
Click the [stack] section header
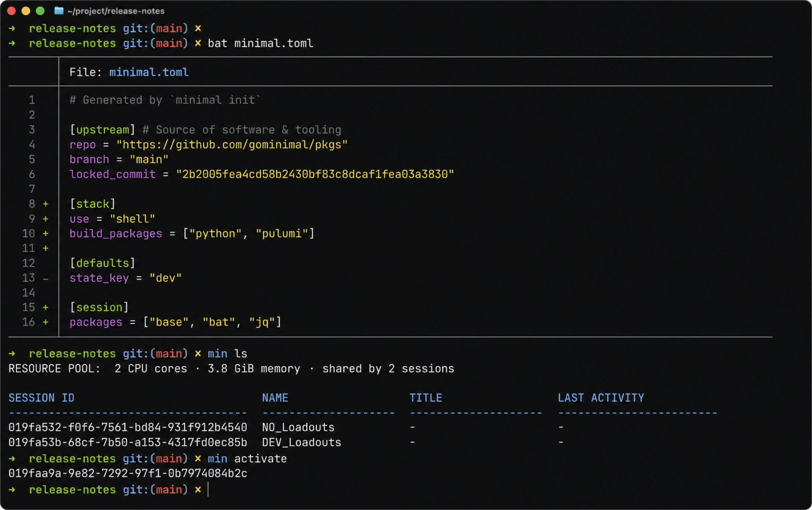(x=93, y=204)
